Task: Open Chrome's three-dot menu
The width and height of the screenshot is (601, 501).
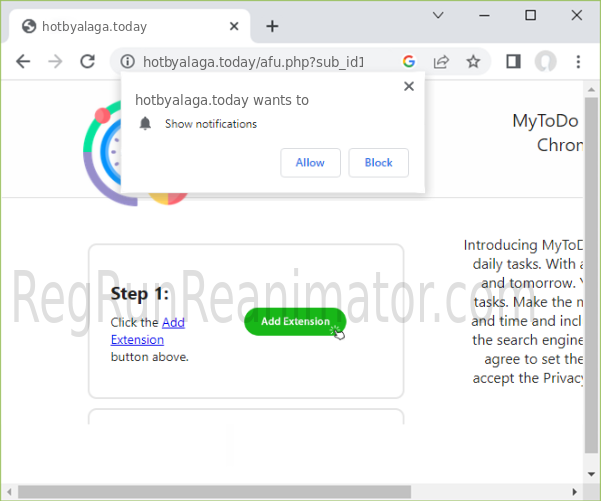Action: [x=578, y=61]
